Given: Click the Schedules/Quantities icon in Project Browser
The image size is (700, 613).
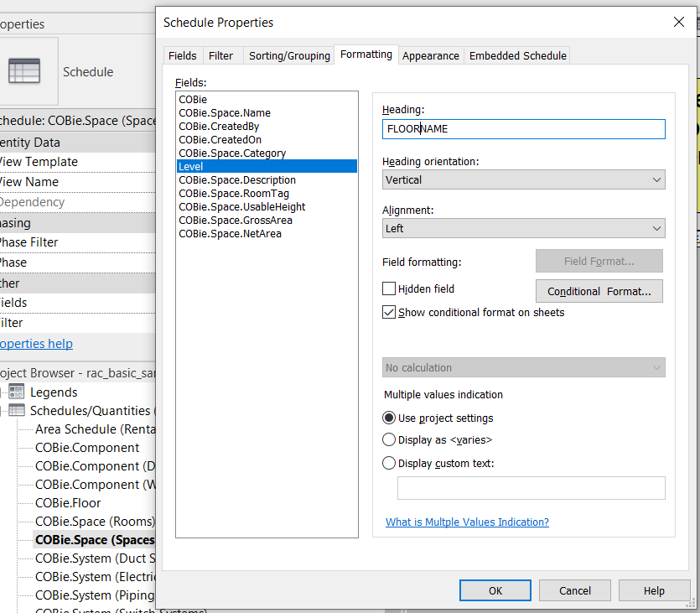Looking at the screenshot, I should click(x=15, y=411).
